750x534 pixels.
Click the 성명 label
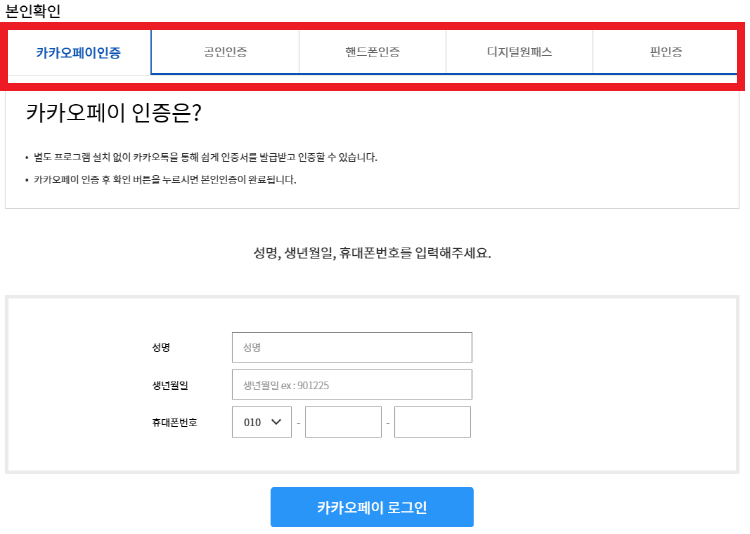161,347
